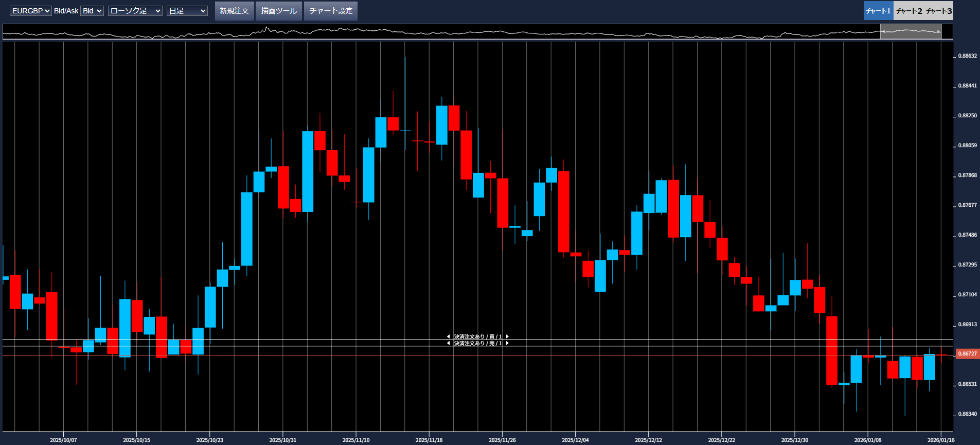The width and height of the screenshot is (980, 445).
Task: Open the EURGBP currency pair dropdown
Action: tap(30, 11)
